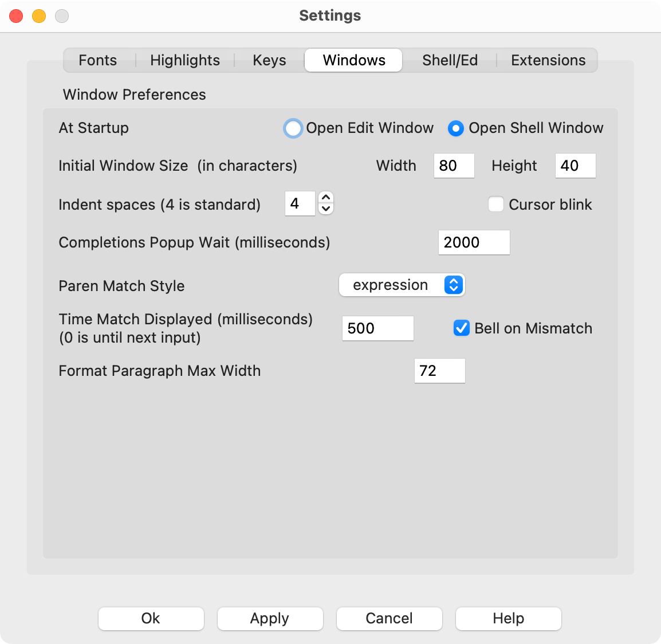Viewport: 661px width, 644px height.
Task: Switch to the Fonts tab
Action: click(97, 60)
